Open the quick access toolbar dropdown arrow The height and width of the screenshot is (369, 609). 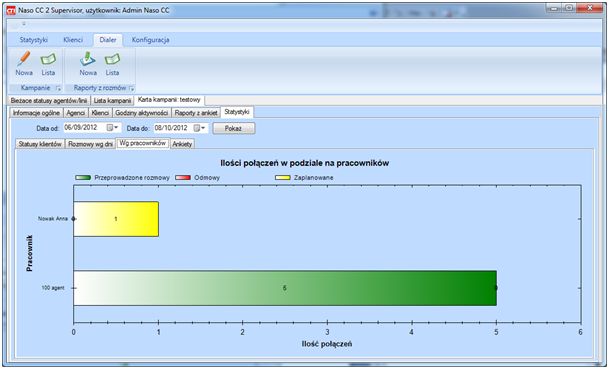click(24, 24)
